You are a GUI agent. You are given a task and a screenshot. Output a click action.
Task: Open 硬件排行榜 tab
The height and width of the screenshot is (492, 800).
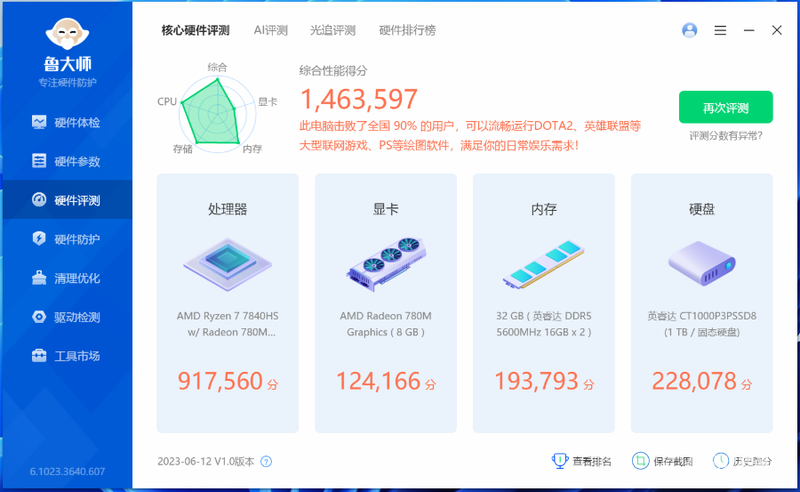[407, 31]
